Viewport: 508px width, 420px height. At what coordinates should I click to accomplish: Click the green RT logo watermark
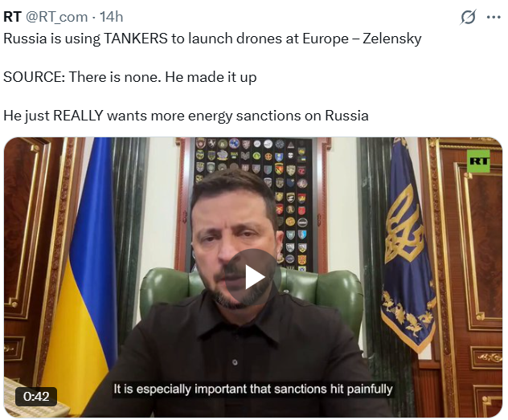[x=478, y=161]
